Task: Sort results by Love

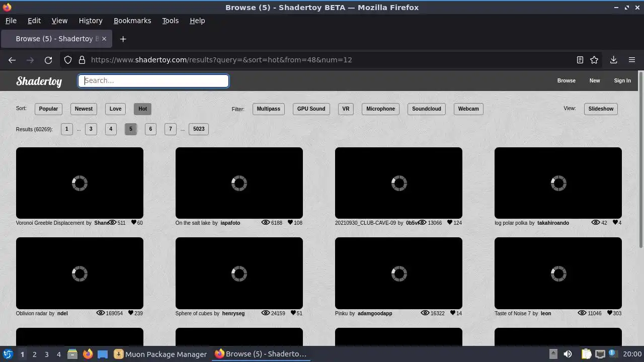Action: [115, 109]
